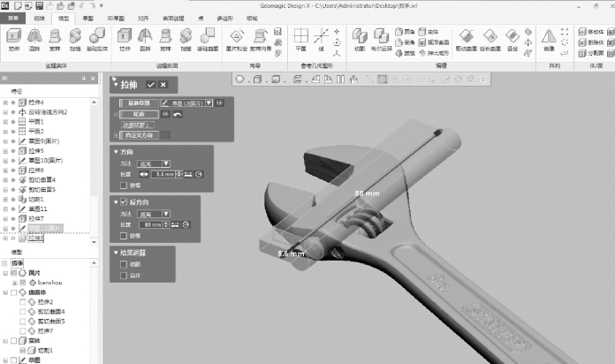Launch the 放样向导 loft wizard

pyautogui.click(x=261, y=40)
